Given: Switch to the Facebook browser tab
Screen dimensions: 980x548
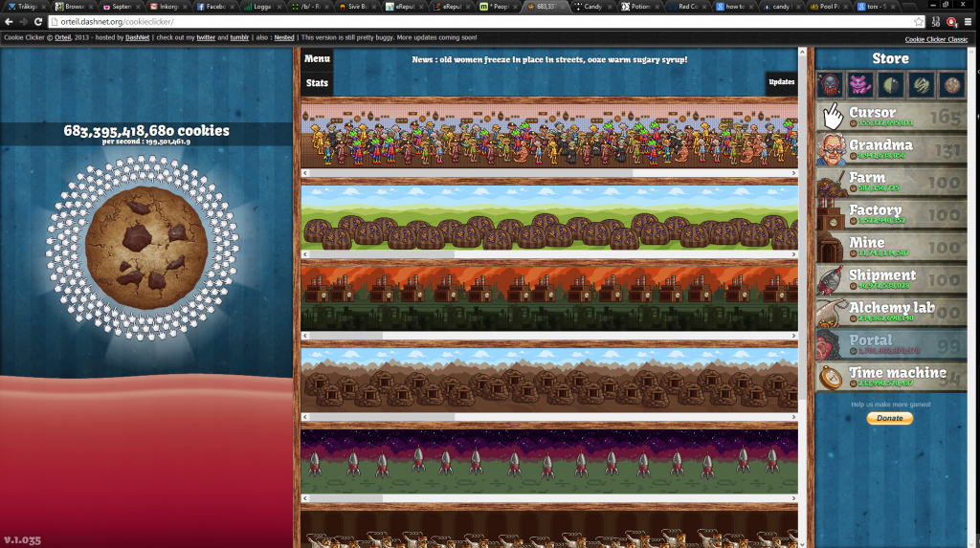Looking at the screenshot, I should [215, 7].
